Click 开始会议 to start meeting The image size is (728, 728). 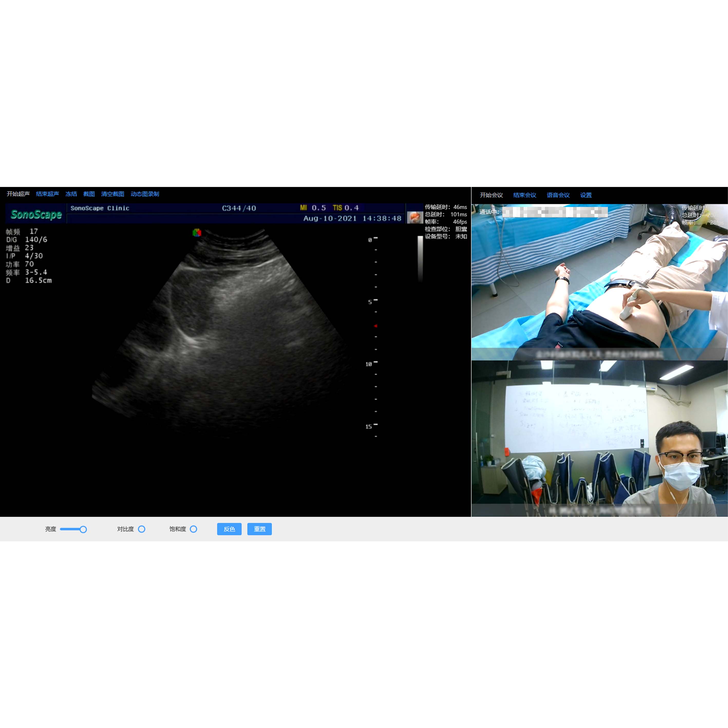click(x=491, y=195)
